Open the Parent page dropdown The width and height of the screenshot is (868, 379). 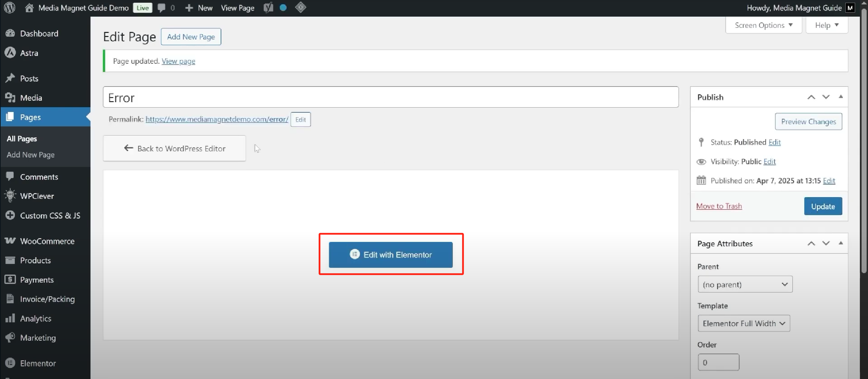[x=745, y=284]
